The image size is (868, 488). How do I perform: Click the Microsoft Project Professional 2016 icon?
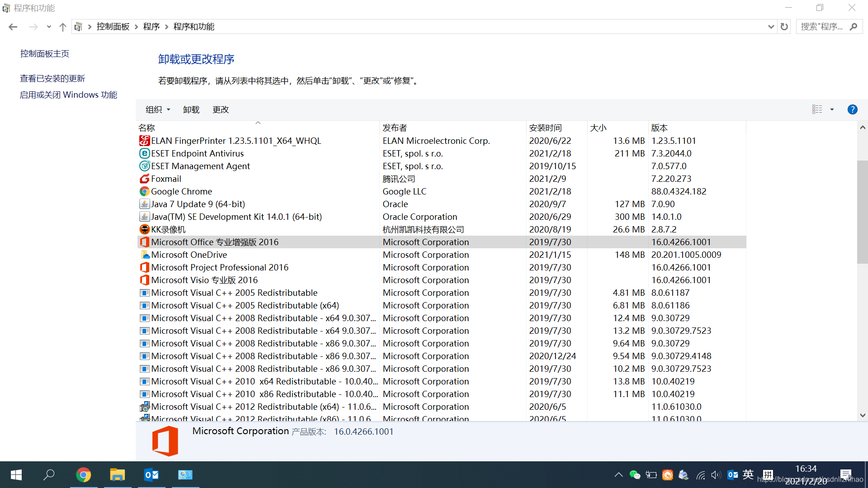[x=144, y=267]
